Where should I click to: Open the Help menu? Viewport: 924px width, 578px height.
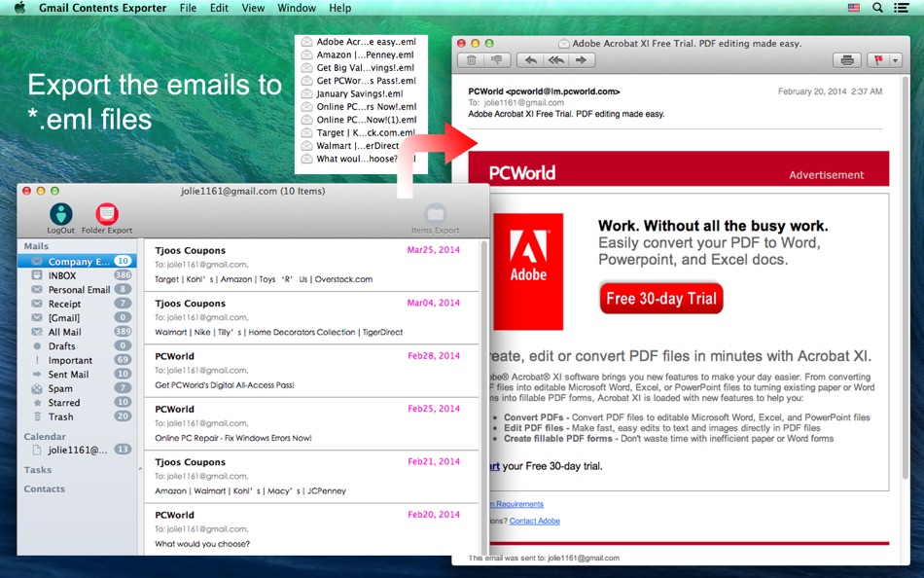coord(340,8)
